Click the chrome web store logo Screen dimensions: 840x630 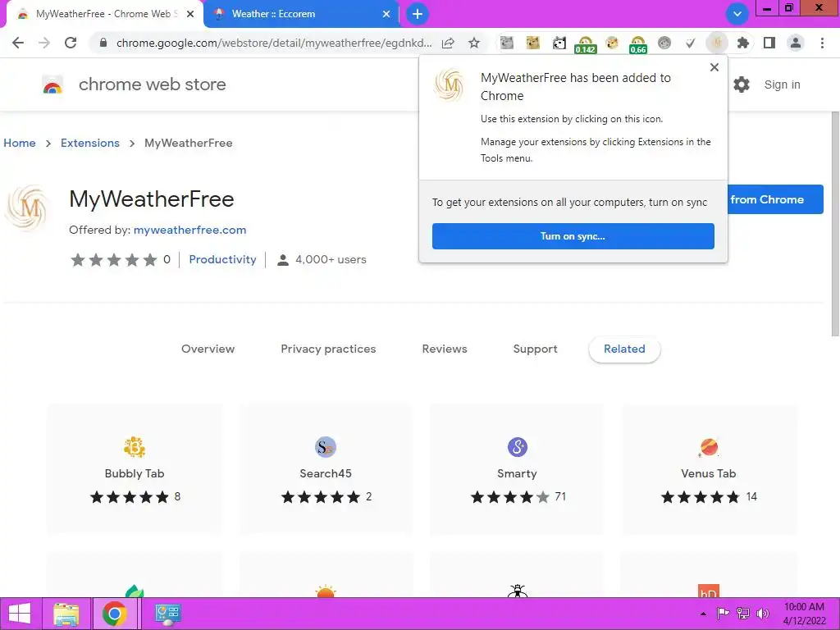134,84
